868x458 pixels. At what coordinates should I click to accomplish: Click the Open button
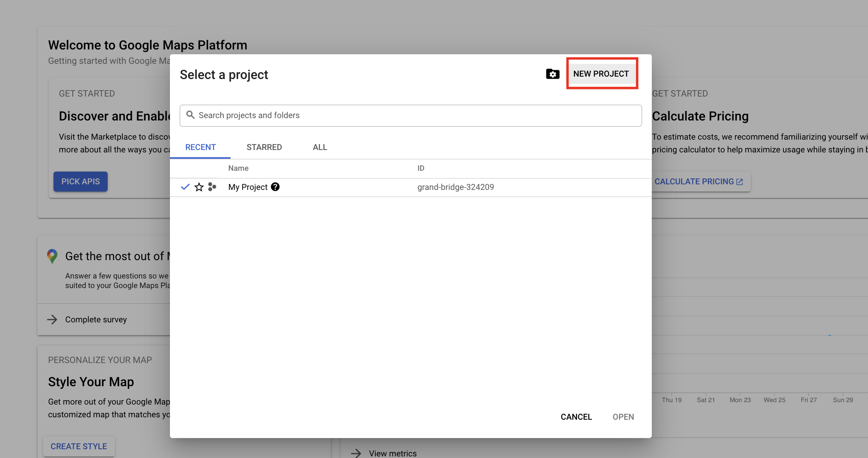pyautogui.click(x=623, y=417)
